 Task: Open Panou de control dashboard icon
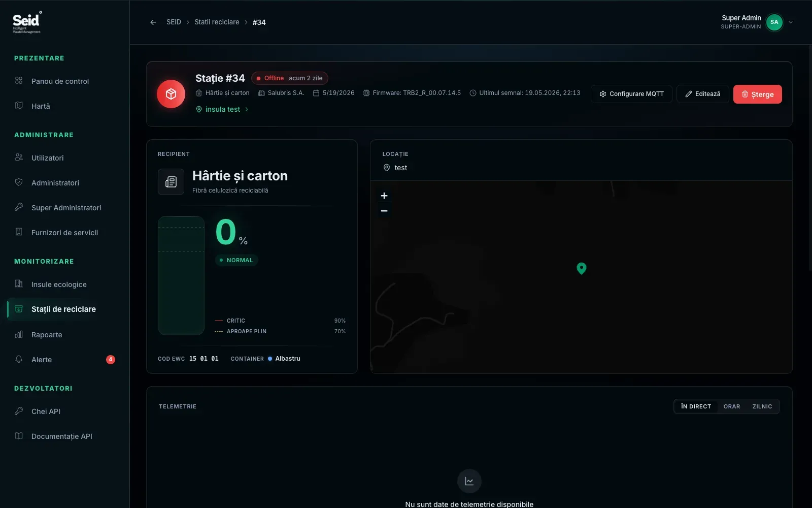pos(19,81)
